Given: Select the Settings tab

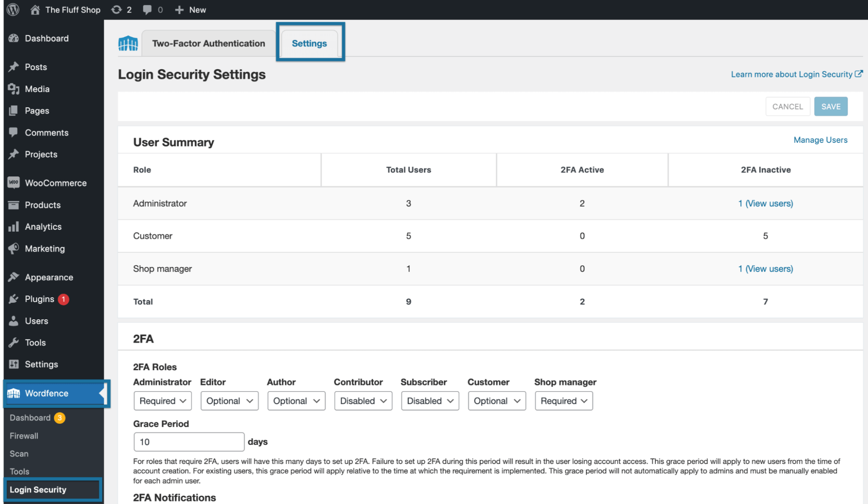Looking at the screenshot, I should 309,43.
